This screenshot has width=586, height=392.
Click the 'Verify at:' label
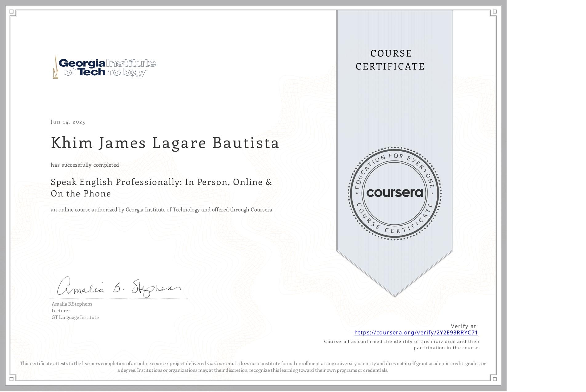464,326
